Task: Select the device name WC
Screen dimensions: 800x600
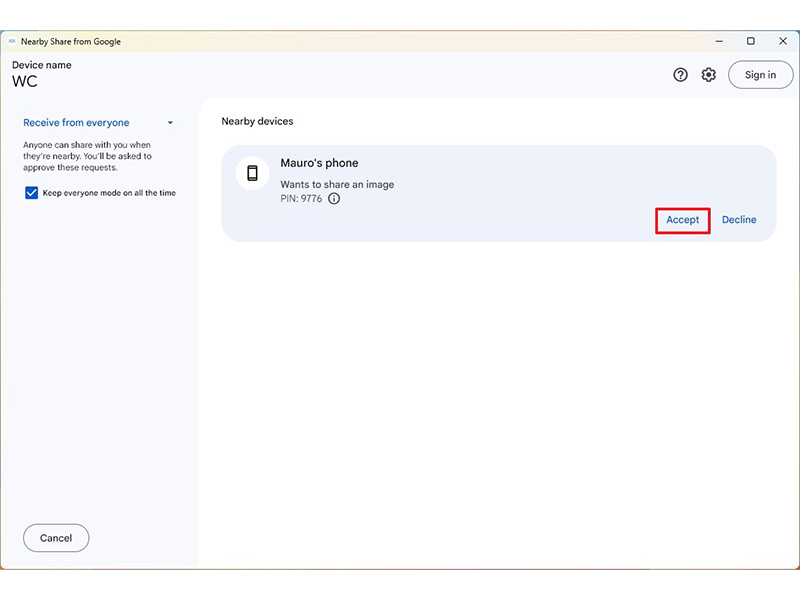Action: tap(25, 82)
